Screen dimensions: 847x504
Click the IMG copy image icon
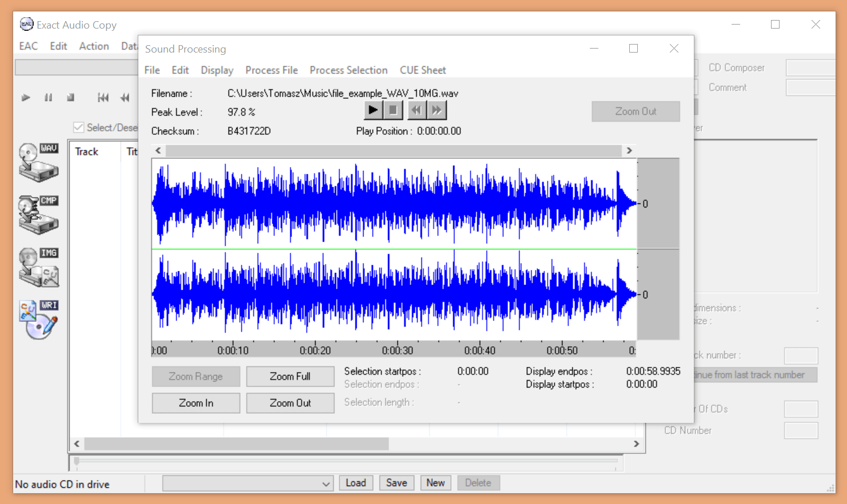(x=39, y=267)
